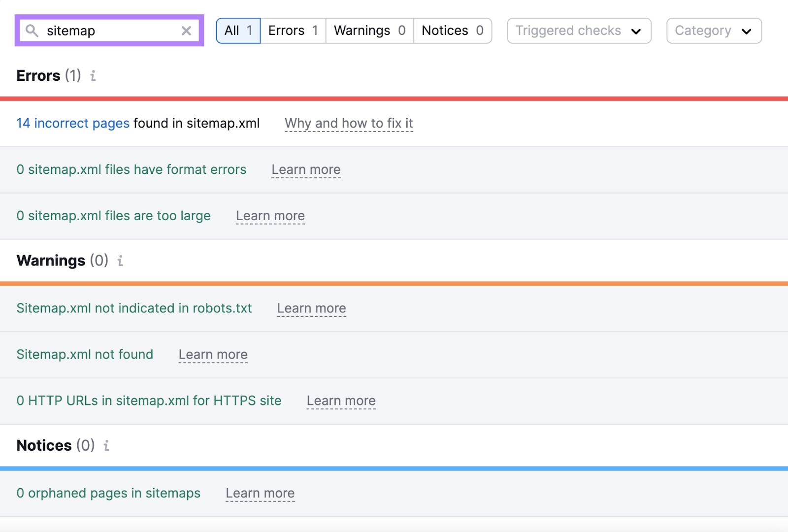Screen dimensions: 788x532
Task: Open the 14 incorrect pages link
Action: pos(72,124)
